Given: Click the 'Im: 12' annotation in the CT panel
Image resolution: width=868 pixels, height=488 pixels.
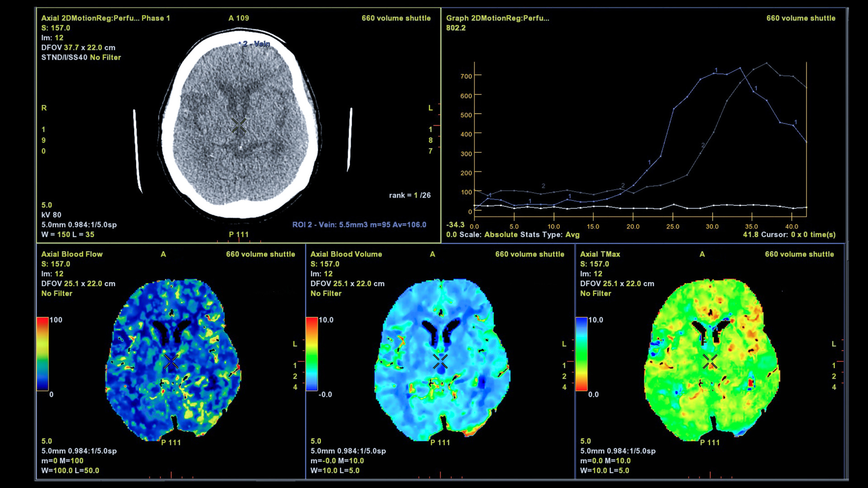Looking at the screenshot, I should point(52,38).
